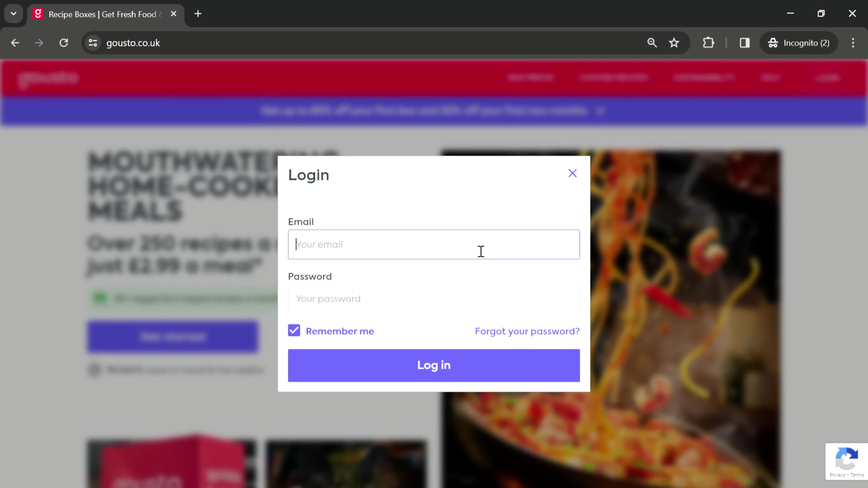Click the Email input field
Image resolution: width=868 pixels, height=488 pixels.
(x=434, y=244)
